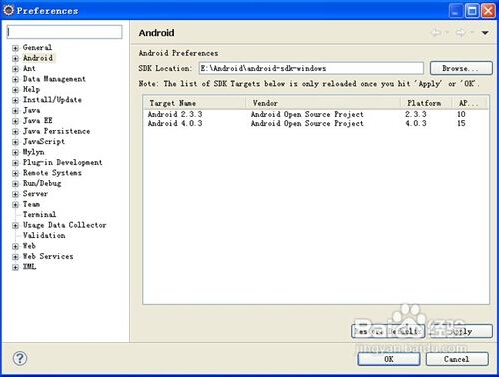Viewport: 501px width, 378px height.
Task: Expand the Web node
Action: tap(15, 246)
